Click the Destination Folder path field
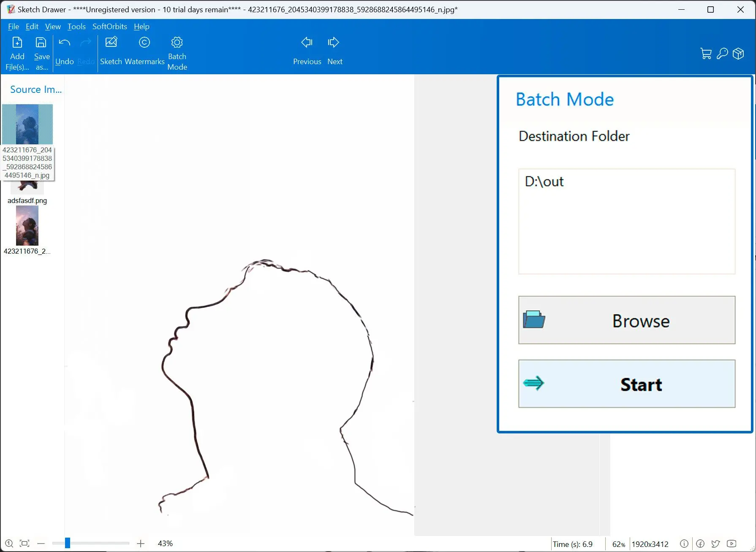This screenshot has height=552, width=756. click(627, 221)
